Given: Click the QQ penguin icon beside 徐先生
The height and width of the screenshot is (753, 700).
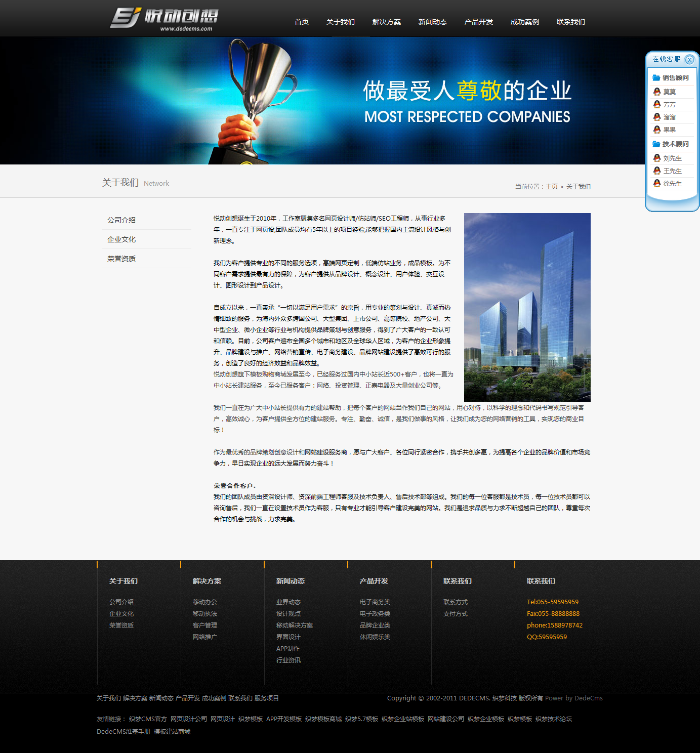Looking at the screenshot, I should [x=657, y=184].
